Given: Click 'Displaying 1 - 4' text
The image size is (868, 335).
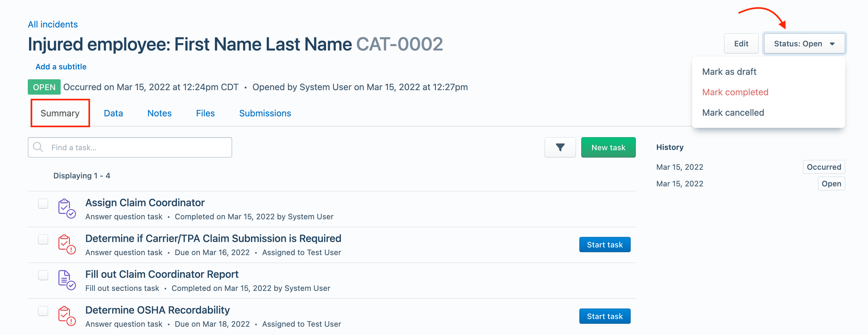Looking at the screenshot, I should point(81,176).
